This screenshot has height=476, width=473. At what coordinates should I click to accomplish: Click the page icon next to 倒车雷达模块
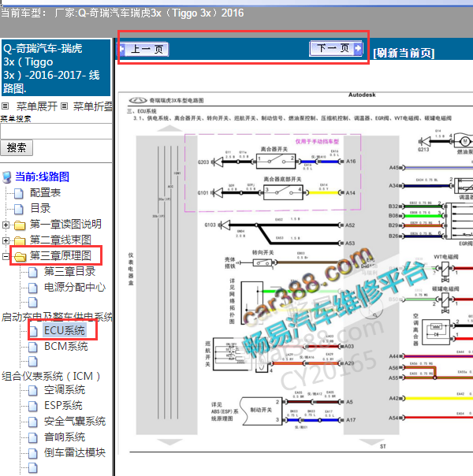(x=33, y=454)
